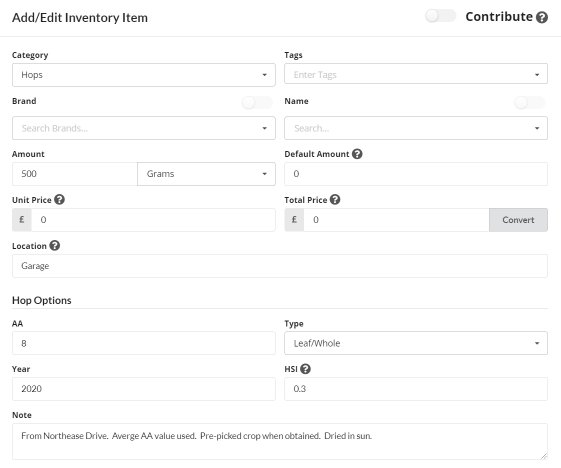Click the Note text area
This screenshot has height=468, width=561.
pyautogui.click(x=280, y=442)
